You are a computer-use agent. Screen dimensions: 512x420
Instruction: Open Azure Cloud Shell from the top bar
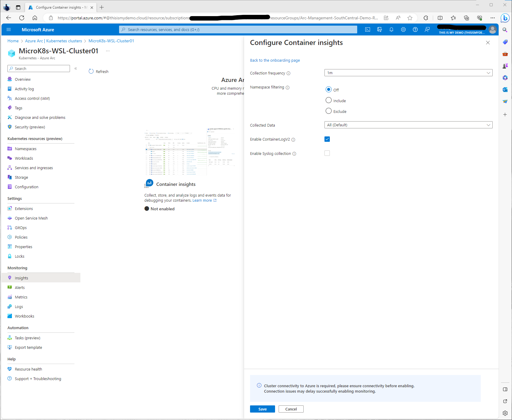[x=368, y=29]
